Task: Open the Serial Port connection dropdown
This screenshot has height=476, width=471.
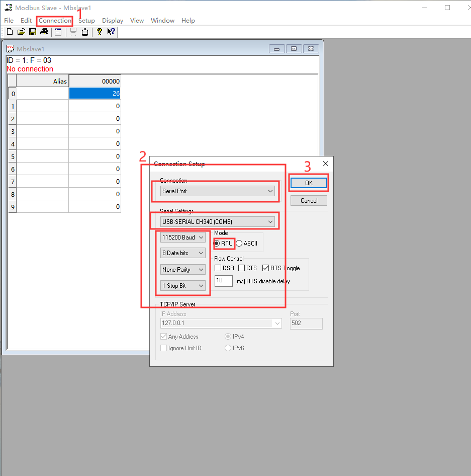Action: point(218,191)
